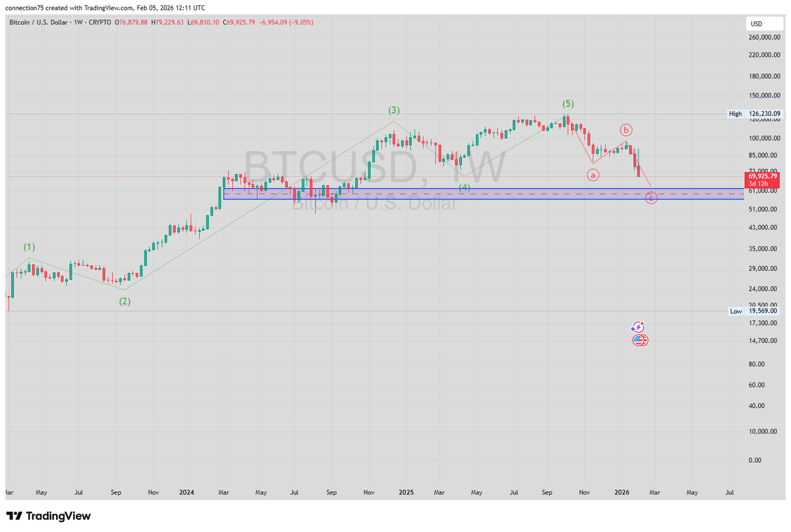The image size is (791, 532).
Task: Click the 24,000.00 price axis label
Action: point(763,289)
